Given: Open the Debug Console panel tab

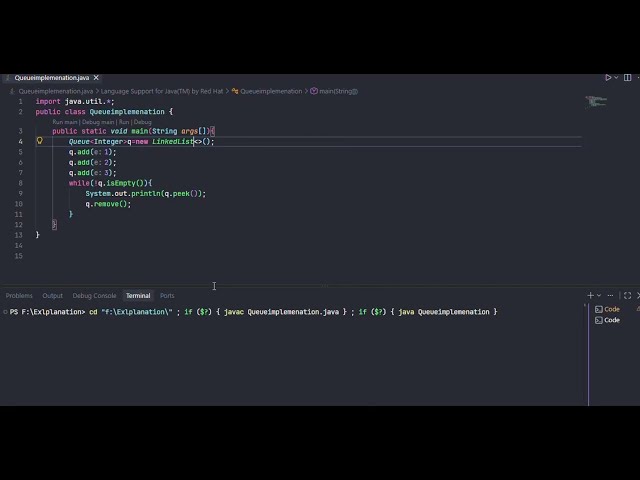Looking at the screenshot, I should [x=94, y=296].
